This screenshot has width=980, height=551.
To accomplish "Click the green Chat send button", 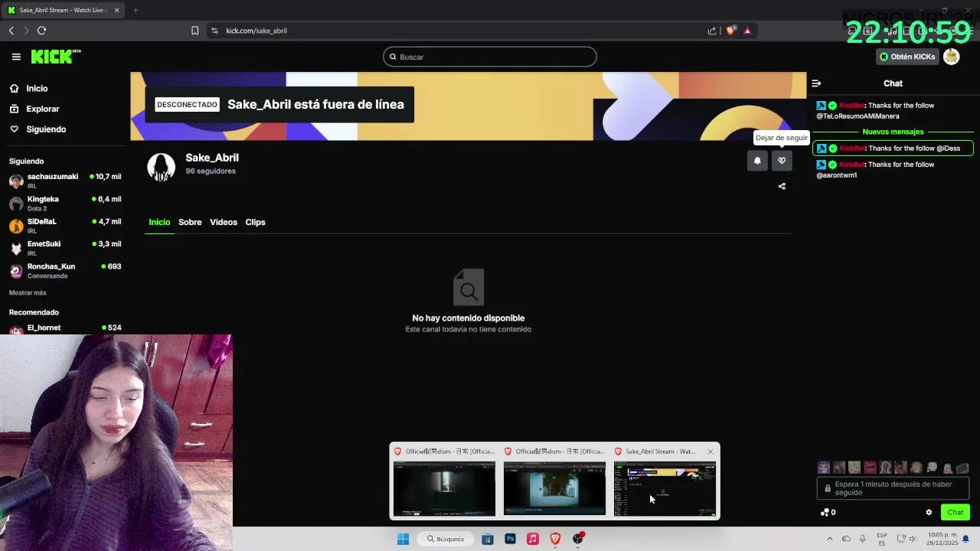I will tap(955, 513).
